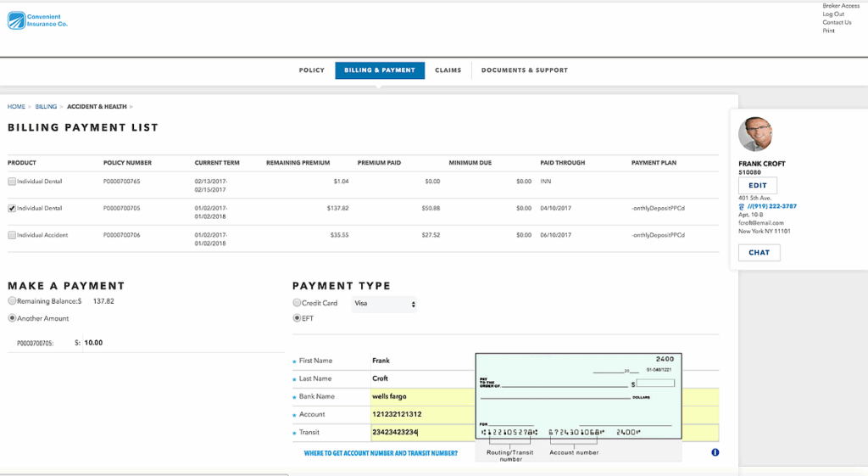Viewport: 868px width, 476px height.
Task: Open the Documents & Support tab
Action: pyautogui.click(x=524, y=70)
